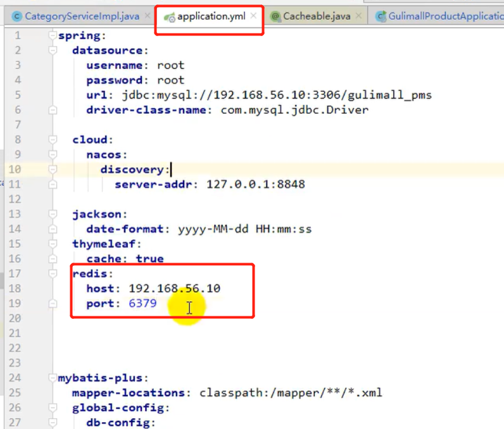Click fold end marker on driver-class-name line
The height and width of the screenshot is (429, 504).
(x=53, y=110)
